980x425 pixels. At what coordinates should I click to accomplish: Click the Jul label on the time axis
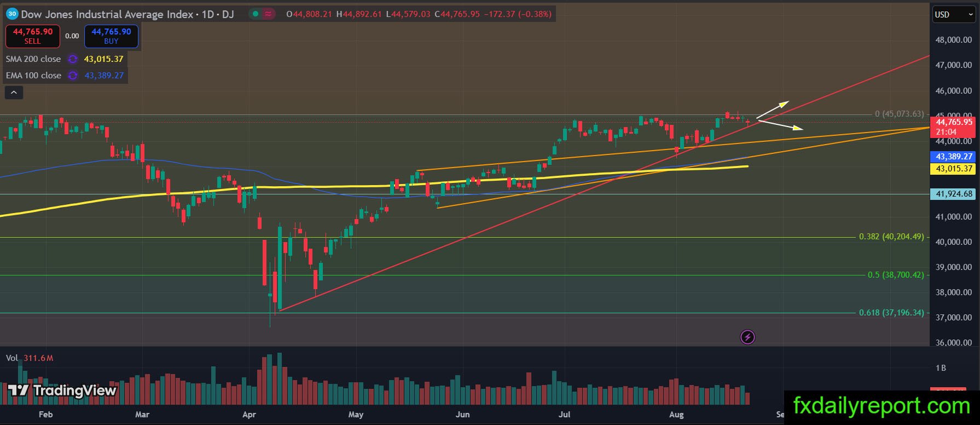(x=564, y=415)
